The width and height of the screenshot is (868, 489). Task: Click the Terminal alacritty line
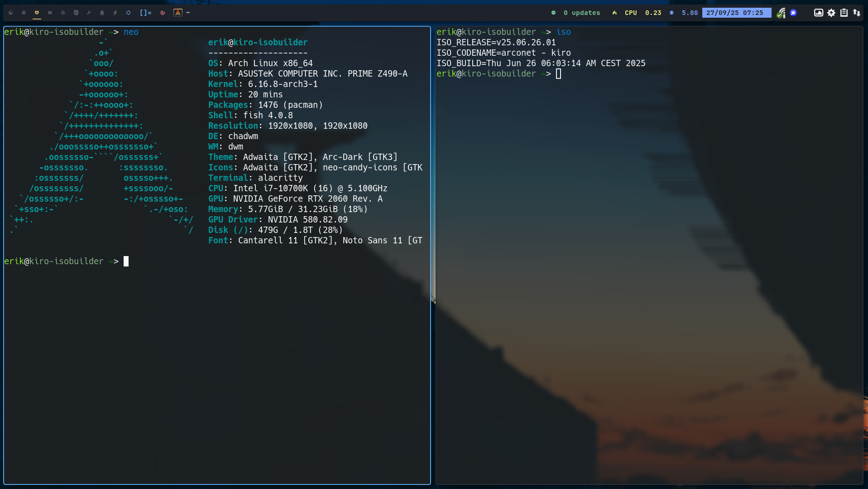click(x=255, y=178)
